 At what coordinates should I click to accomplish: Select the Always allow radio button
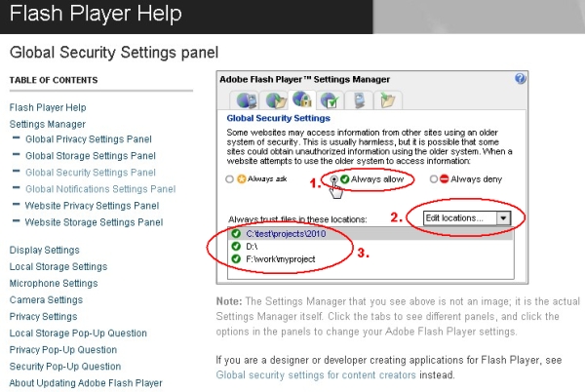pyautogui.click(x=333, y=179)
